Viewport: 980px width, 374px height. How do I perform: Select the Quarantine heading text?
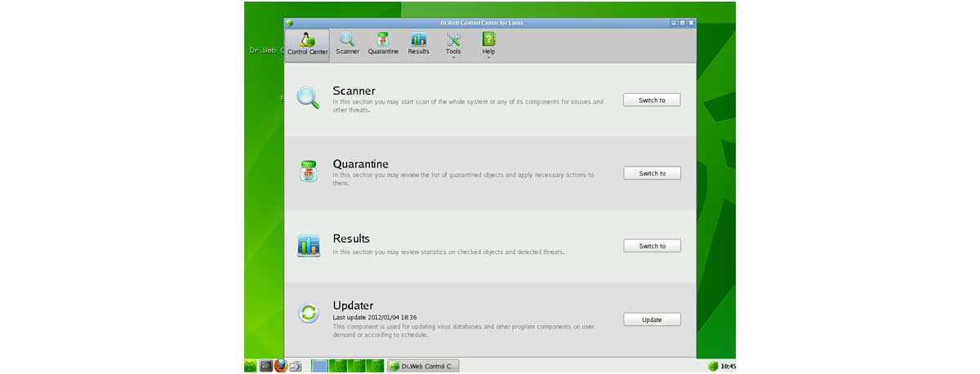360,163
